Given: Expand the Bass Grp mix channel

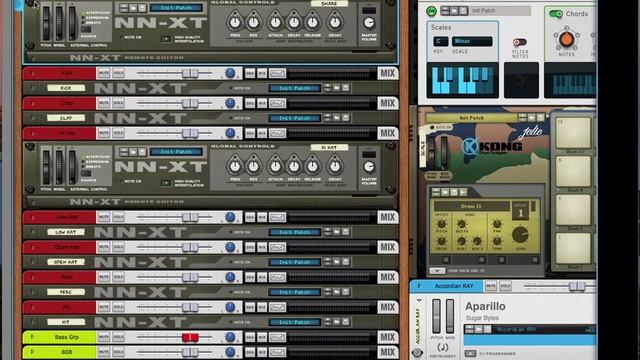Looking at the screenshot, I should pos(33,337).
